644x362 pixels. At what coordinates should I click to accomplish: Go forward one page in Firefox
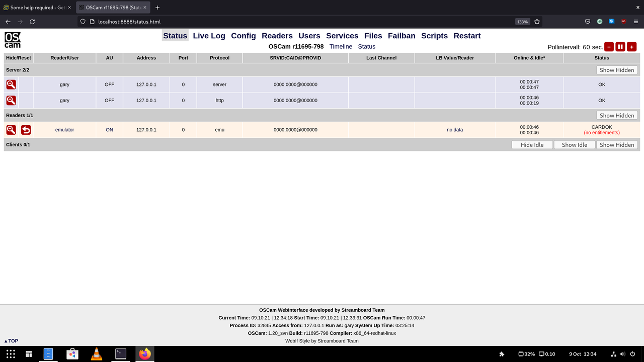pos(20,22)
